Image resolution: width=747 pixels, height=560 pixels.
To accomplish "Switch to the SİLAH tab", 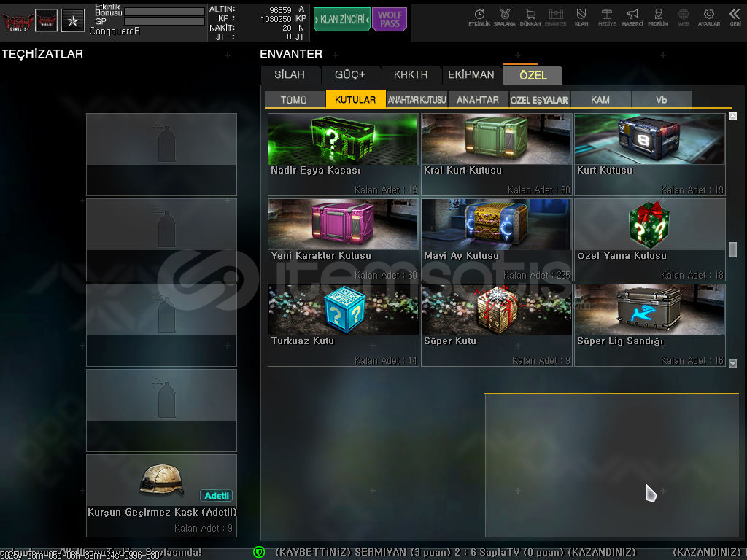I will (290, 75).
